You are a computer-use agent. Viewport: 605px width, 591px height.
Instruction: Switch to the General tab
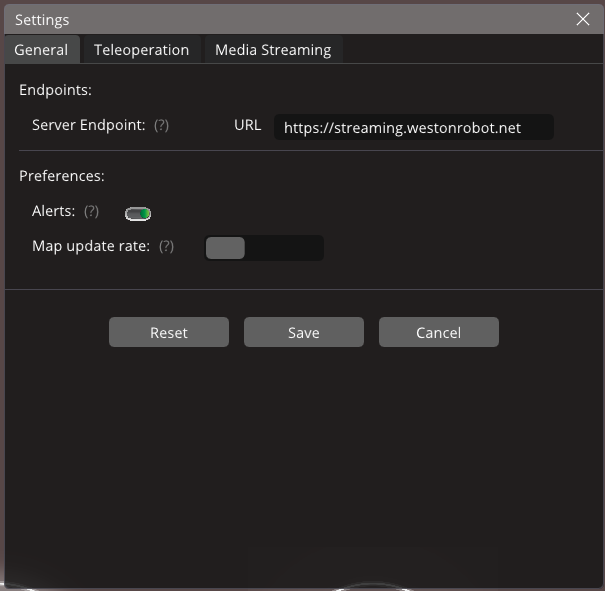click(42, 50)
